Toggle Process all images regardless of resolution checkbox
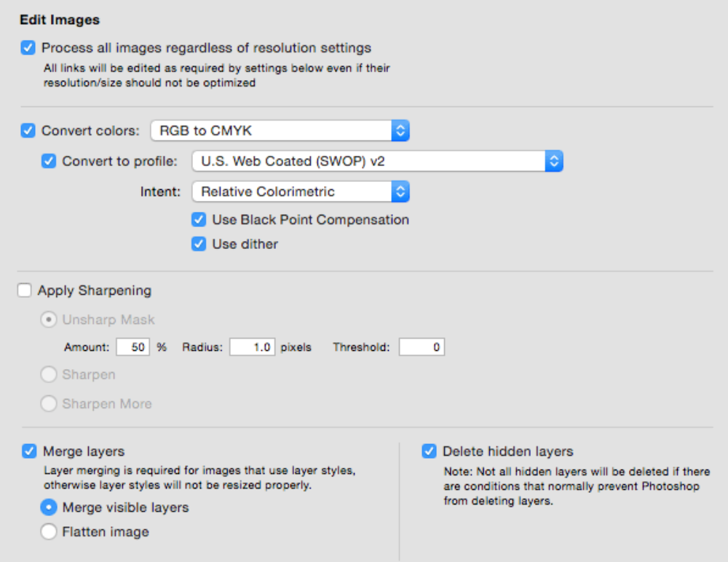This screenshot has width=728, height=562. click(28, 49)
